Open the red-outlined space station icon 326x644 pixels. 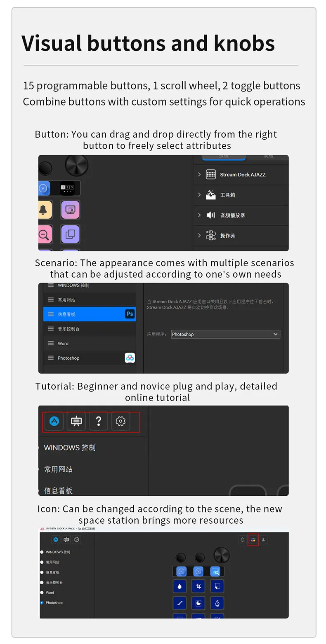pyautogui.click(x=253, y=540)
